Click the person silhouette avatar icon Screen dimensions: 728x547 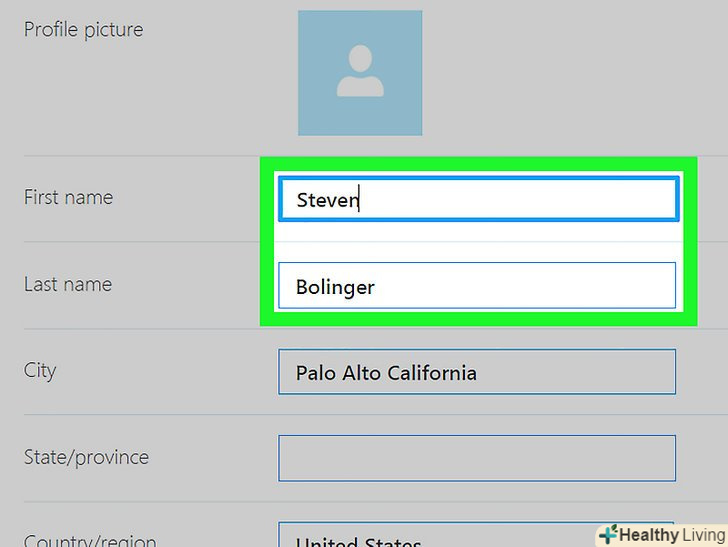360,72
